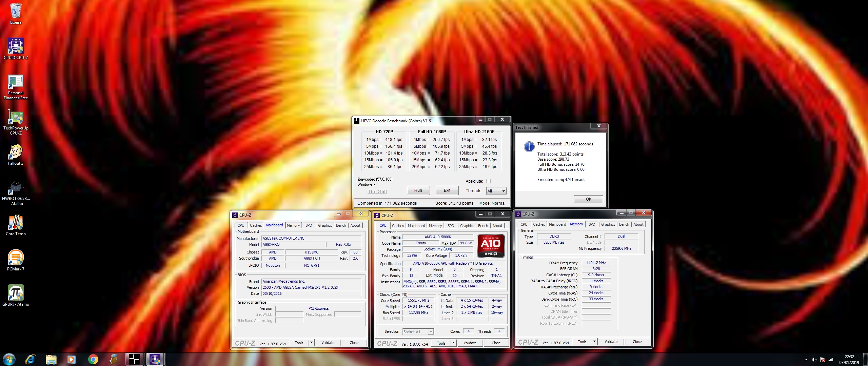
Task: Select the HWBOTx265B Atalho desktop icon
Action: click(x=16, y=193)
